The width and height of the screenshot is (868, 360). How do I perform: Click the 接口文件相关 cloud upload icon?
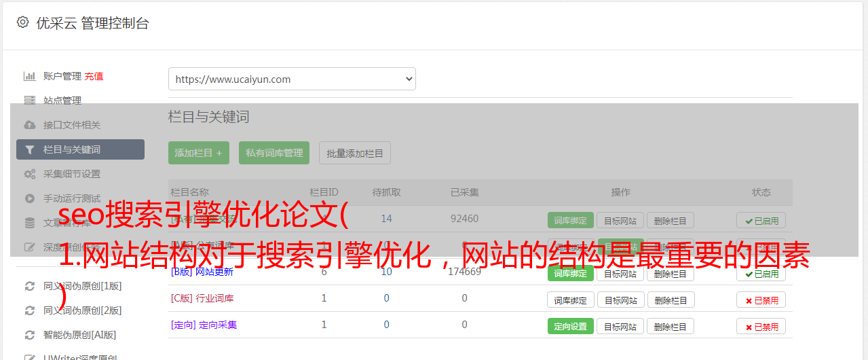coord(29,125)
